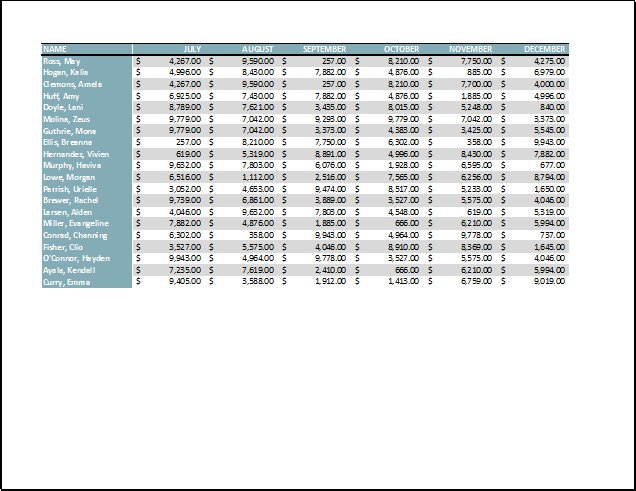Select the SEPTEMBER column header
This screenshot has width=636, height=491.
(x=324, y=49)
